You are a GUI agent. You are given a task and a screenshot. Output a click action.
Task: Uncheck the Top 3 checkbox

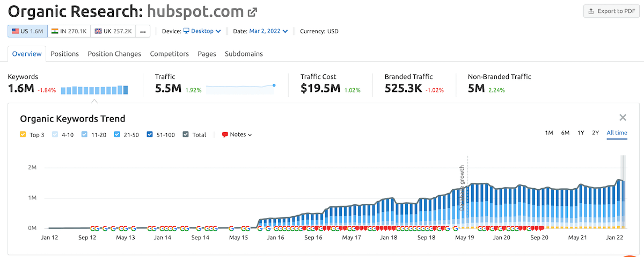pyautogui.click(x=23, y=135)
